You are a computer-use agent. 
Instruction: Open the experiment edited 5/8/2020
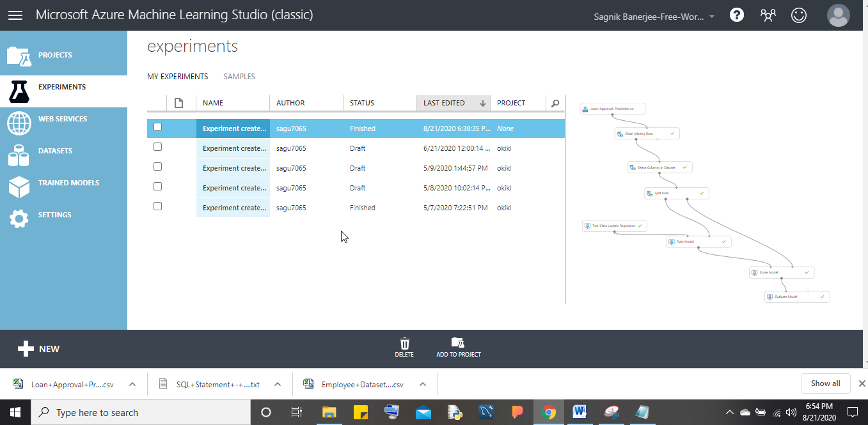(x=233, y=188)
